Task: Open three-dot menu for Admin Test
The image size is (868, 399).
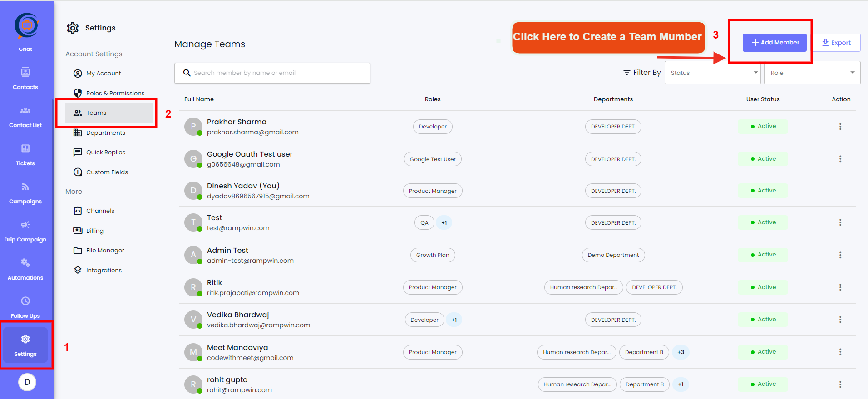Action: pyautogui.click(x=840, y=255)
